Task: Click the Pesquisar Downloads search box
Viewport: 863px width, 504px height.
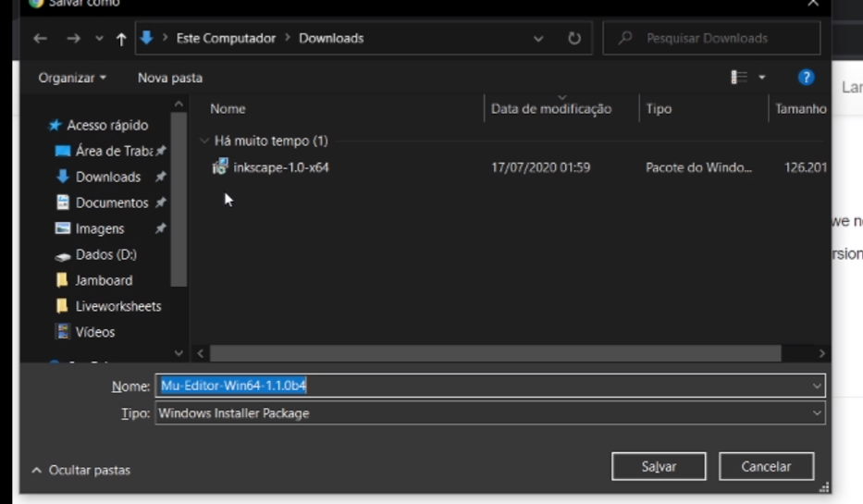Action: coord(711,38)
